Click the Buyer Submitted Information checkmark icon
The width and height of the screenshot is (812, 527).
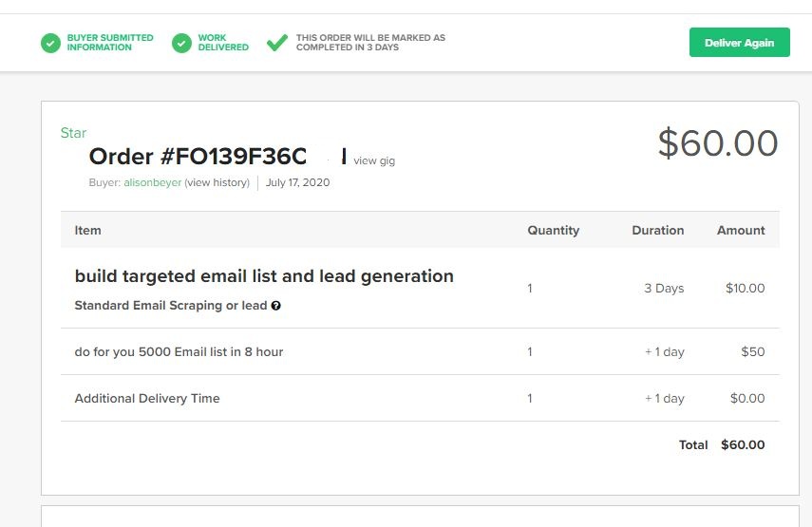[50, 43]
